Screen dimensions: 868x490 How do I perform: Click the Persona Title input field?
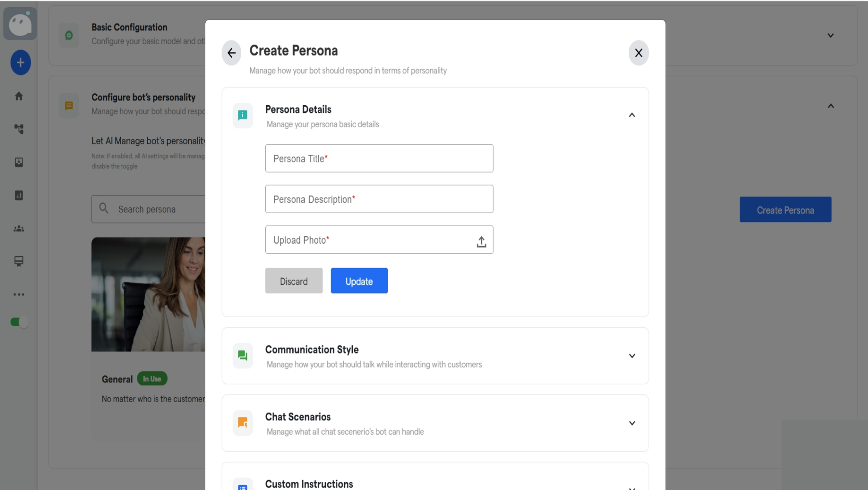[x=379, y=158]
